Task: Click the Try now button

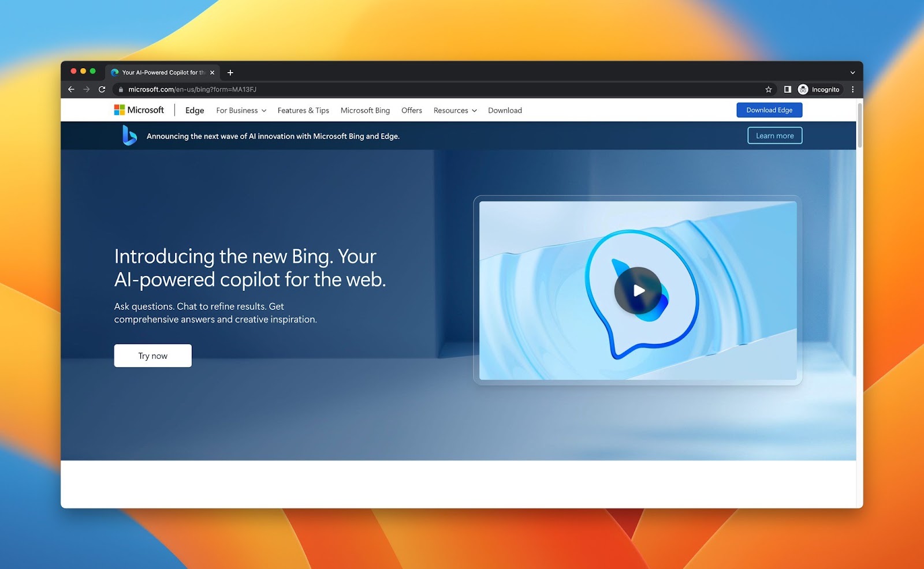Action: [153, 355]
